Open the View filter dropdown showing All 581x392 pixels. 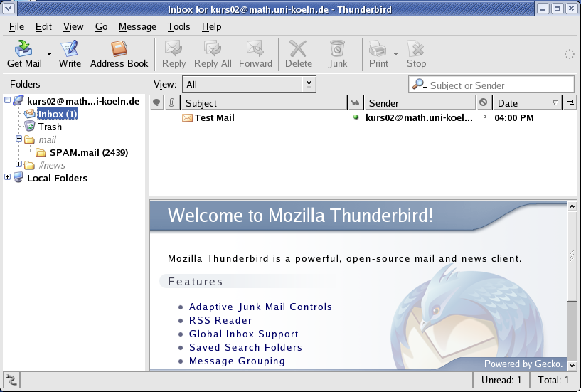(249, 85)
